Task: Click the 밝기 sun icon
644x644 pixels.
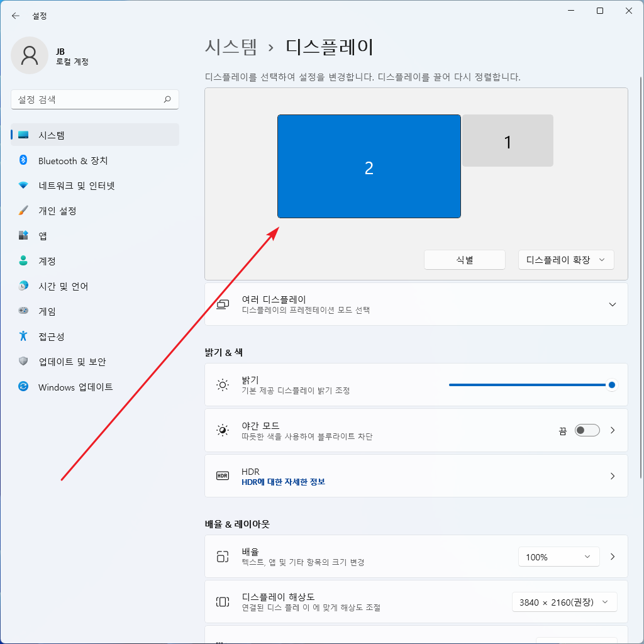Action: (x=223, y=385)
